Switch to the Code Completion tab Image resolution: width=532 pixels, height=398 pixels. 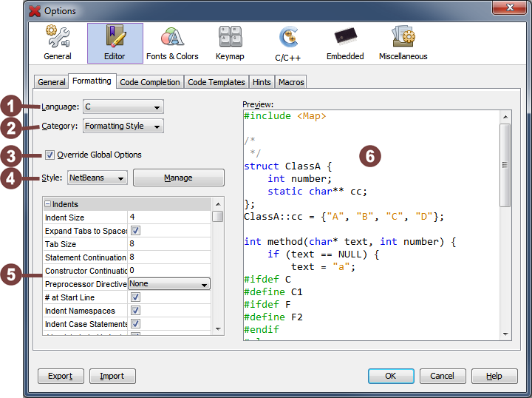click(x=149, y=82)
